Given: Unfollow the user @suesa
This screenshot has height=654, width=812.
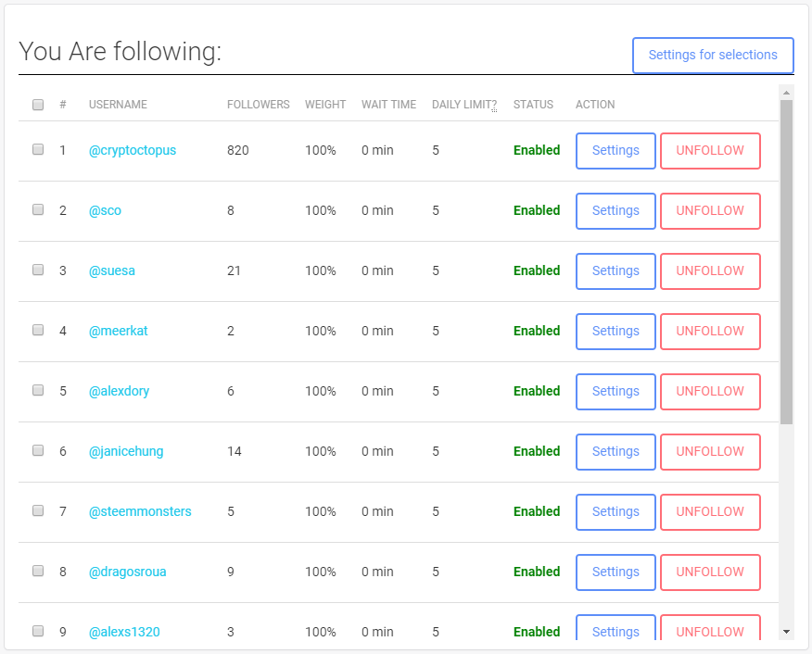Looking at the screenshot, I should [710, 270].
